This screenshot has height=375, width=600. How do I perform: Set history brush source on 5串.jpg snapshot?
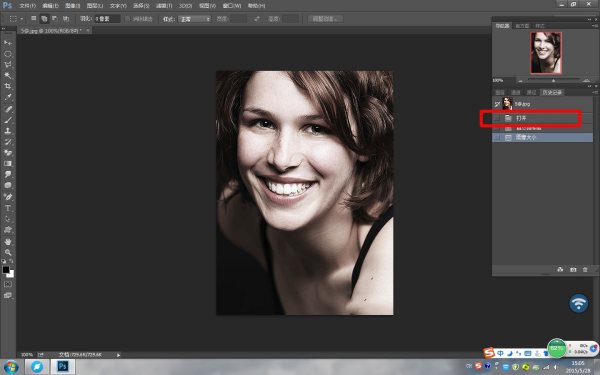tap(497, 104)
